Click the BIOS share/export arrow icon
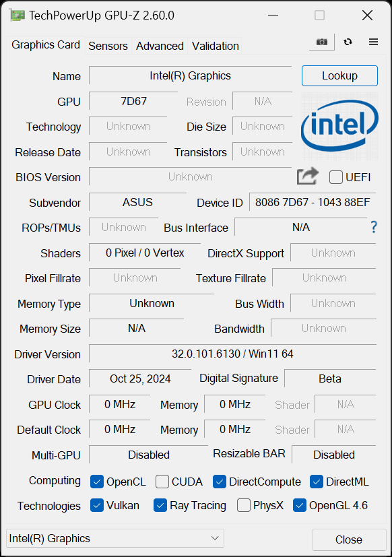Image resolution: width=392 pixels, height=557 pixels. (x=307, y=176)
